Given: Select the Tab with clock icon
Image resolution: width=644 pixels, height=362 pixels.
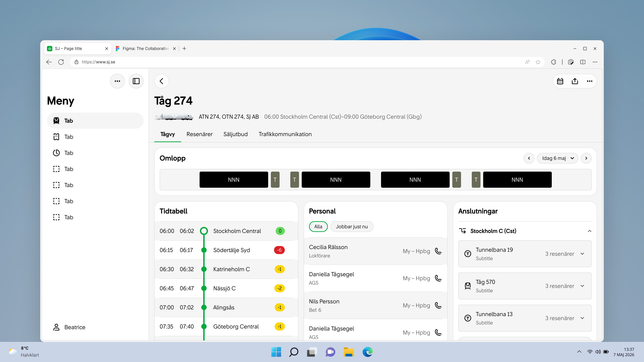Looking at the screenshot, I should tap(95, 153).
